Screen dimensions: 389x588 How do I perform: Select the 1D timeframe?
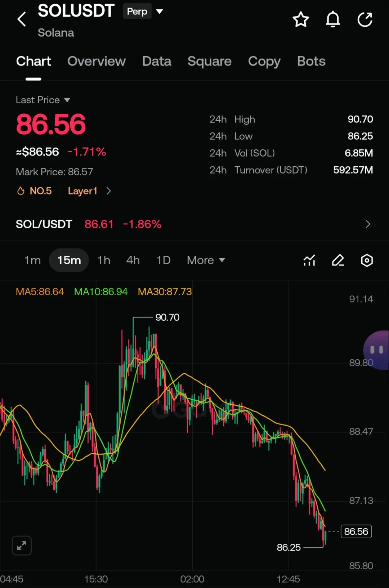[164, 260]
